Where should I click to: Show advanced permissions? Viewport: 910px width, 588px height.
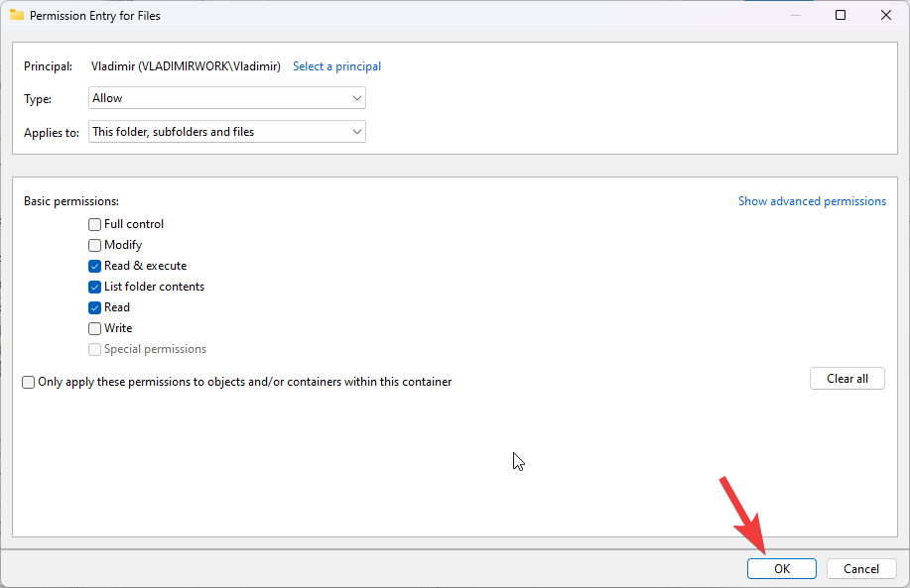tap(812, 201)
